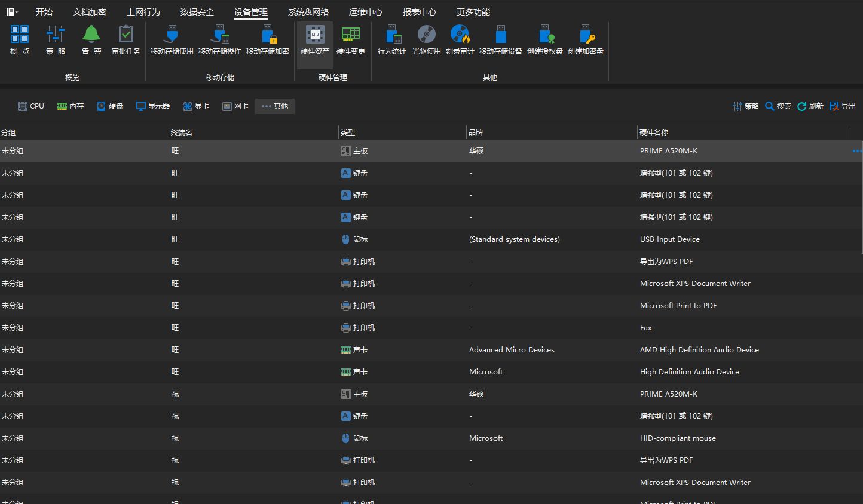Switch to the 数据安全 tab
This screenshot has height=504, width=863.
(x=197, y=12)
